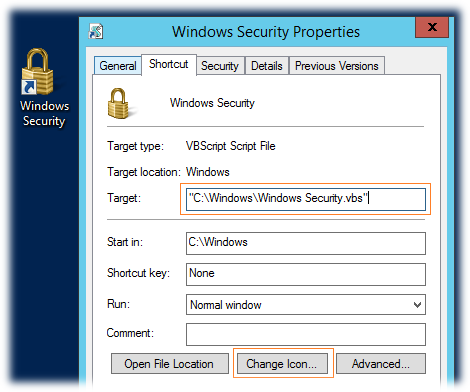470x392 pixels.
Task: Click the Windows Security desktop icon label
Action: [44, 113]
